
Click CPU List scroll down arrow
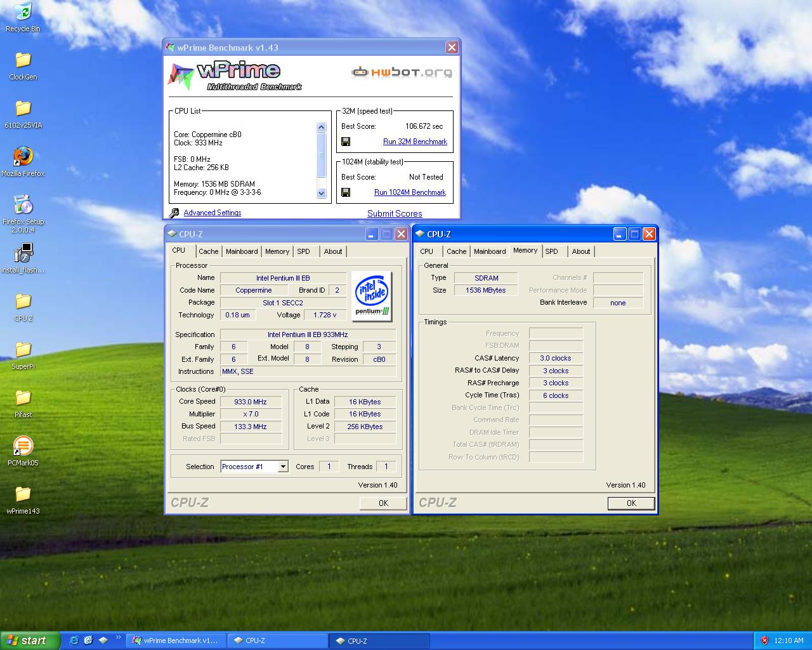pos(321,194)
